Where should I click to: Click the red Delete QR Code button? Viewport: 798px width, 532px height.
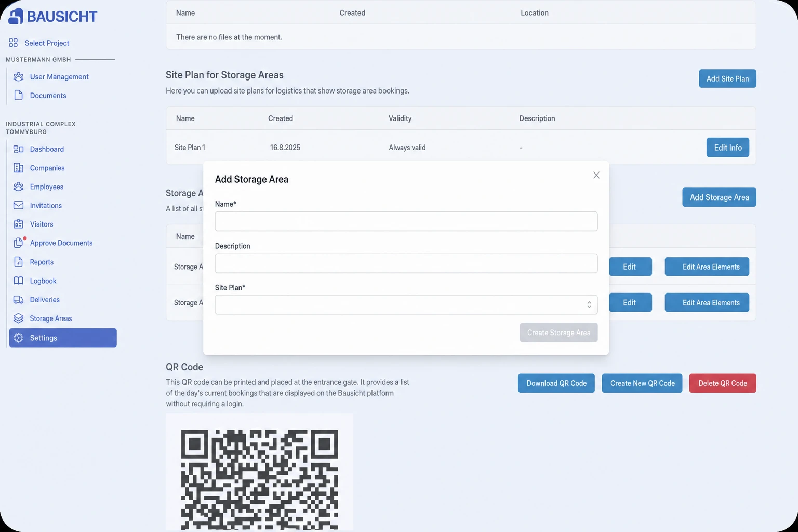pos(723,383)
